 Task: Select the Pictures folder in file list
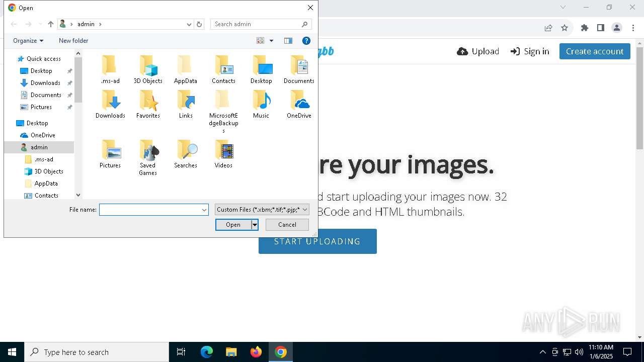(x=110, y=154)
